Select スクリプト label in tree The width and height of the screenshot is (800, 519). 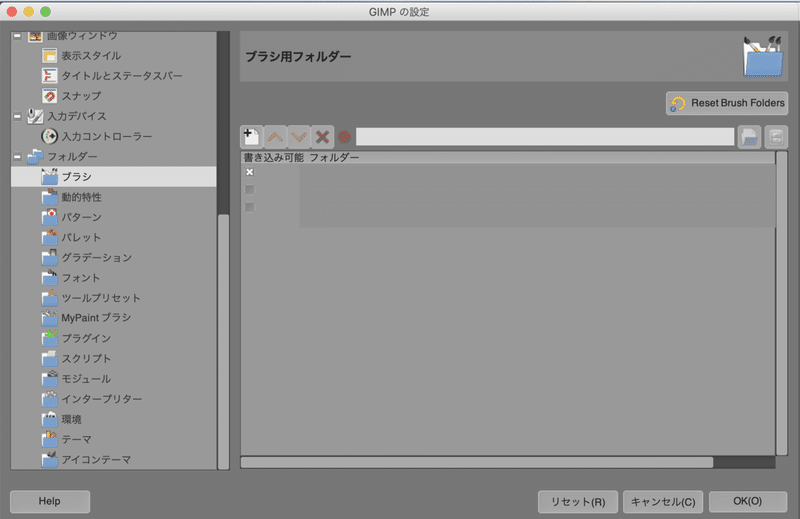[x=86, y=359]
